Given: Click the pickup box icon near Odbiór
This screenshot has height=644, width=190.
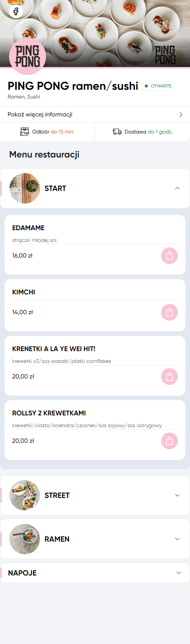Looking at the screenshot, I should click(24, 132).
